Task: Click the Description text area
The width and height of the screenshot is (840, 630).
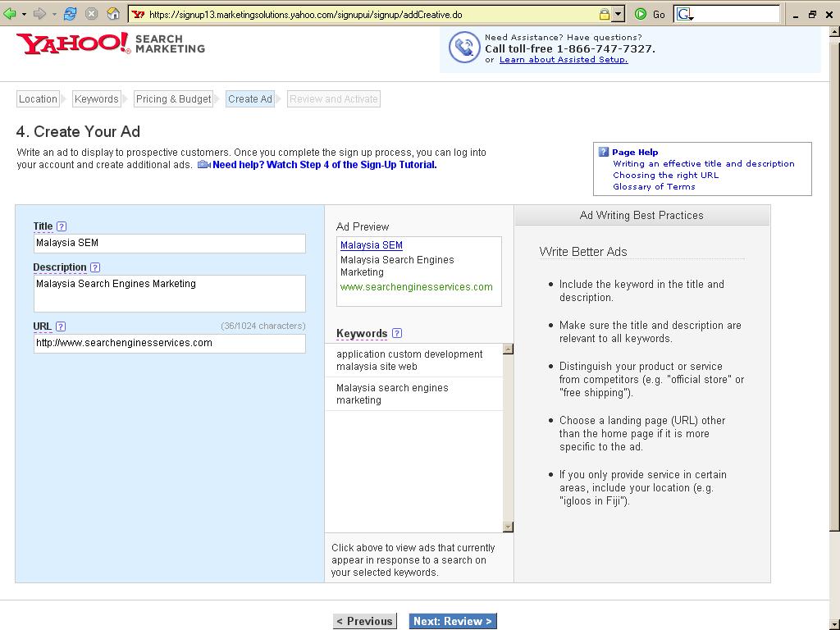Action: 169,294
